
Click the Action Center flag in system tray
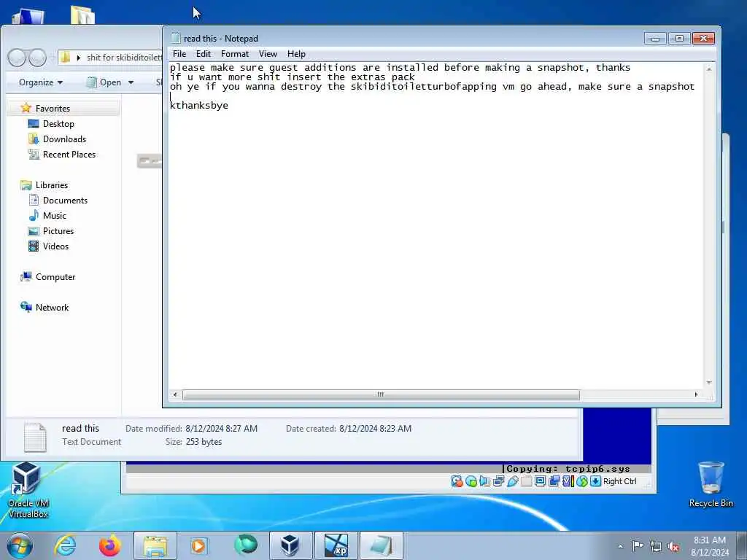(638, 546)
